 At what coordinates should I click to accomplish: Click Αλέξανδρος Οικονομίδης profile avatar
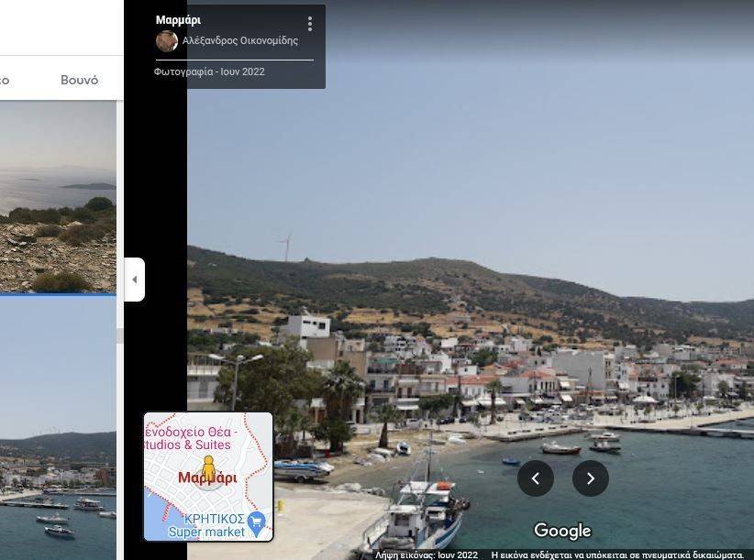[x=167, y=40]
